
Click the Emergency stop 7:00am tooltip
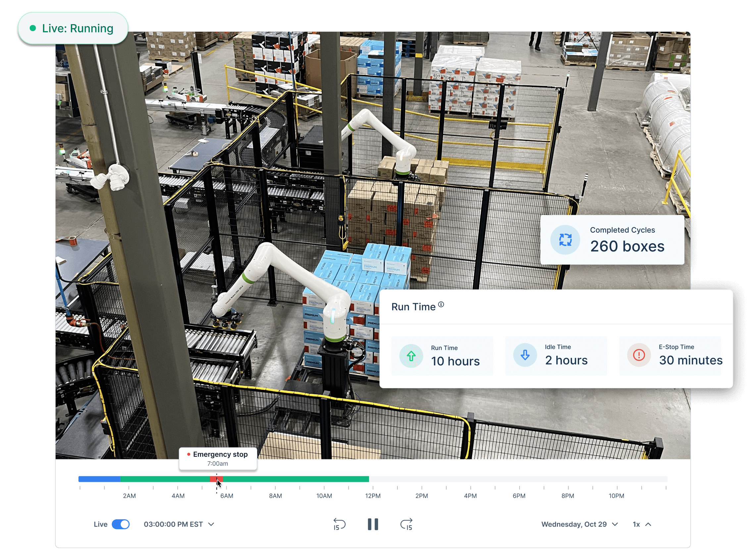(x=218, y=458)
